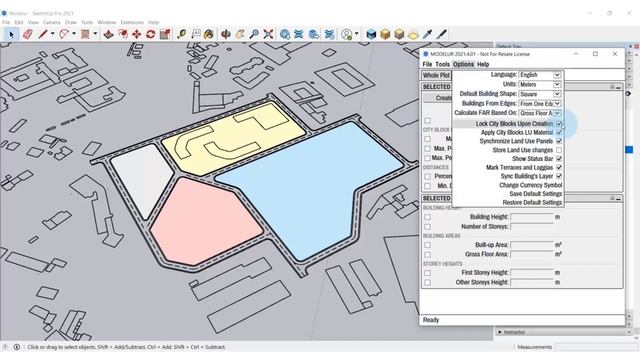Choose the Tape Measure tool
The width and height of the screenshot is (640, 360).
coord(182,34)
